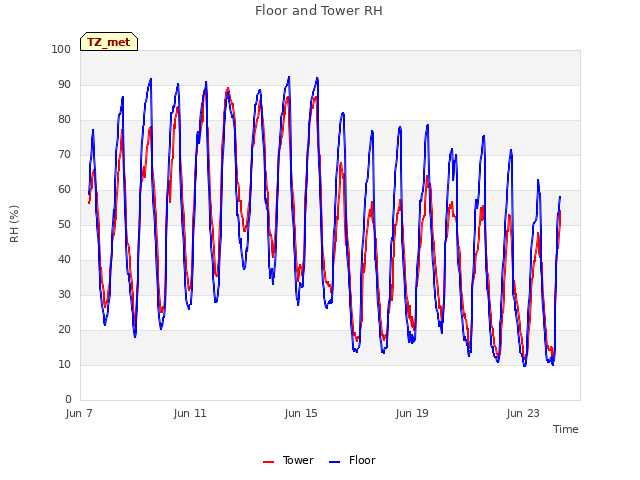Viewport: 640px width, 480px height.
Task: Click the '70' y-axis tick label
Action: (x=64, y=155)
